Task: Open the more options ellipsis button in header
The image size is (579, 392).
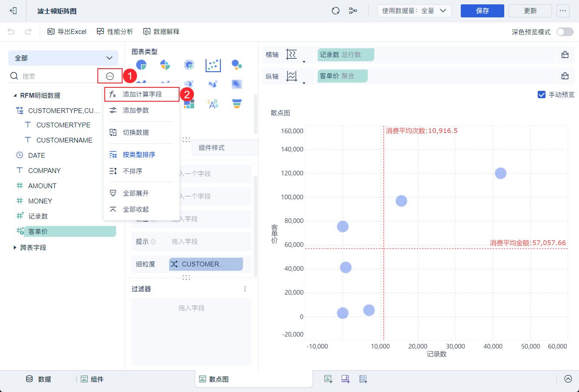Action: click(x=563, y=11)
